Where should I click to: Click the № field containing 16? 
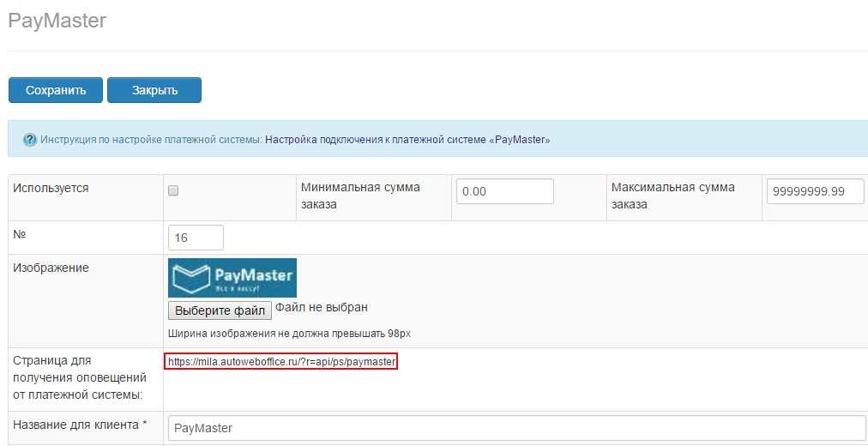(196, 238)
